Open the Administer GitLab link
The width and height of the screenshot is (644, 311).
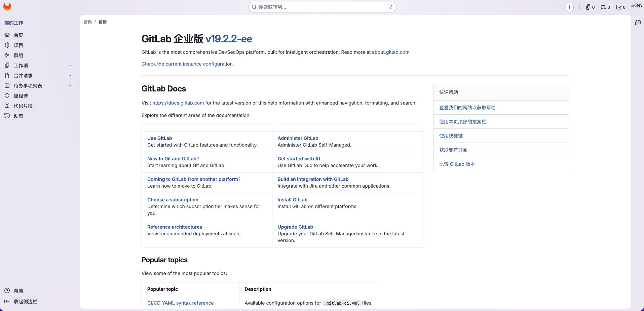(298, 138)
